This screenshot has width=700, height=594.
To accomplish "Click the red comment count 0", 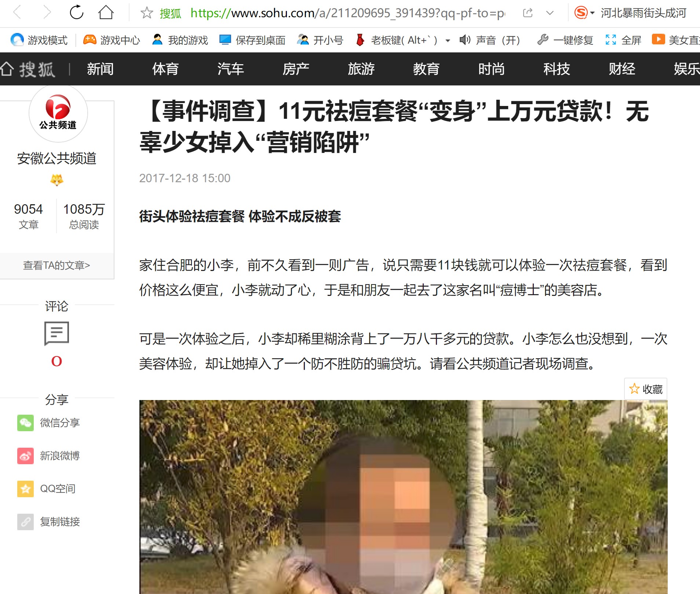I will click(56, 362).
